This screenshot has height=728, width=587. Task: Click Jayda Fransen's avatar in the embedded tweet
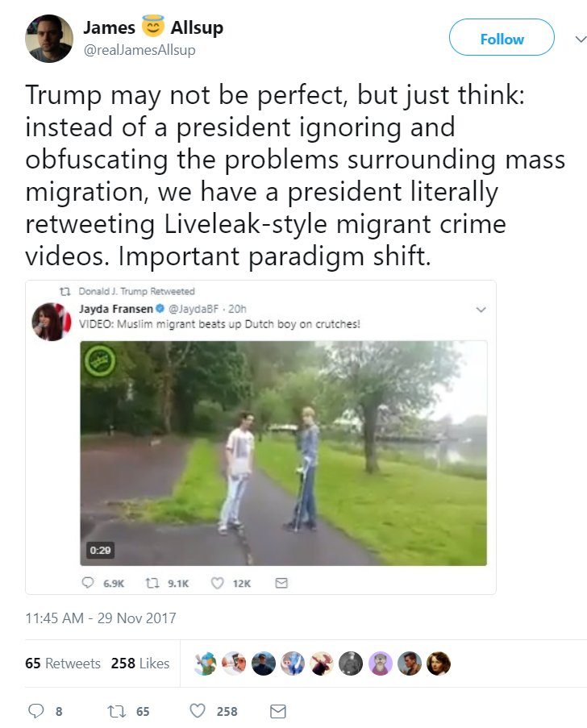click(x=51, y=322)
